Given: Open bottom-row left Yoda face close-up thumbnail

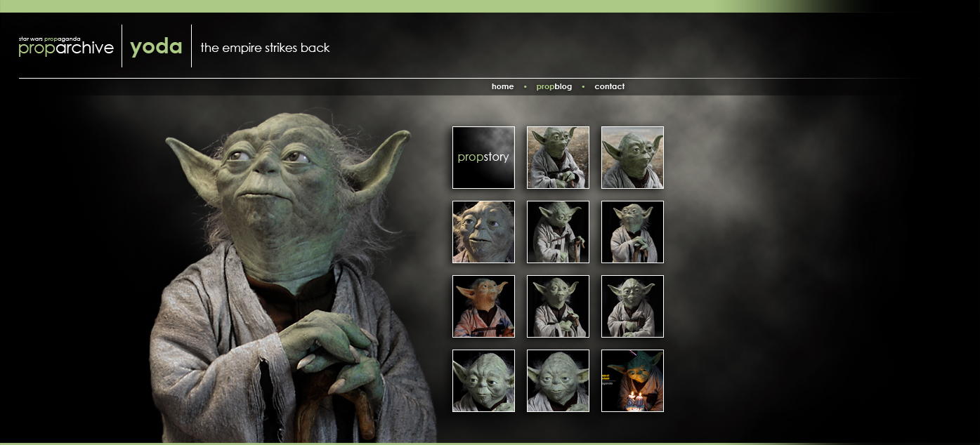Looking at the screenshot, I should click(483, 380).
